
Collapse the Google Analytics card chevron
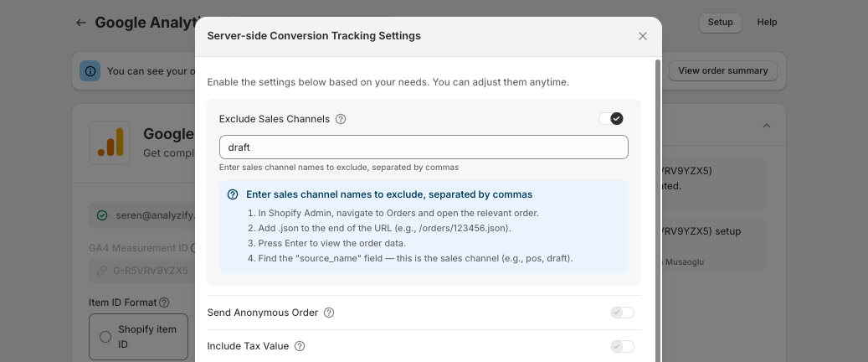click(767, 126)
